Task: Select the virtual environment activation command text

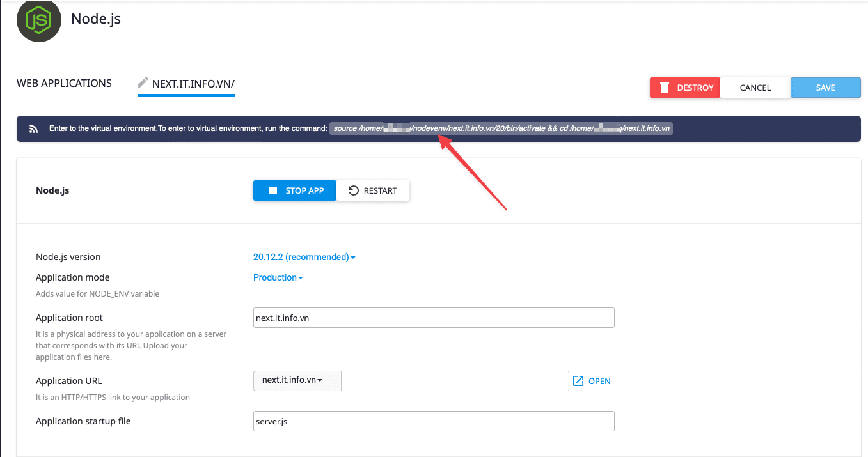Action: (x=501, y=128)
